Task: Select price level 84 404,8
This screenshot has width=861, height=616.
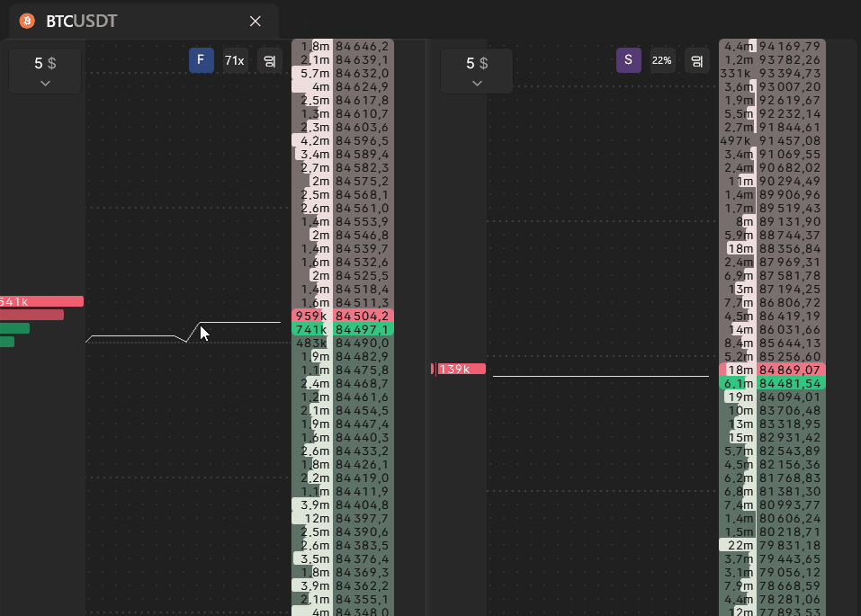Action: pos(363,505)
